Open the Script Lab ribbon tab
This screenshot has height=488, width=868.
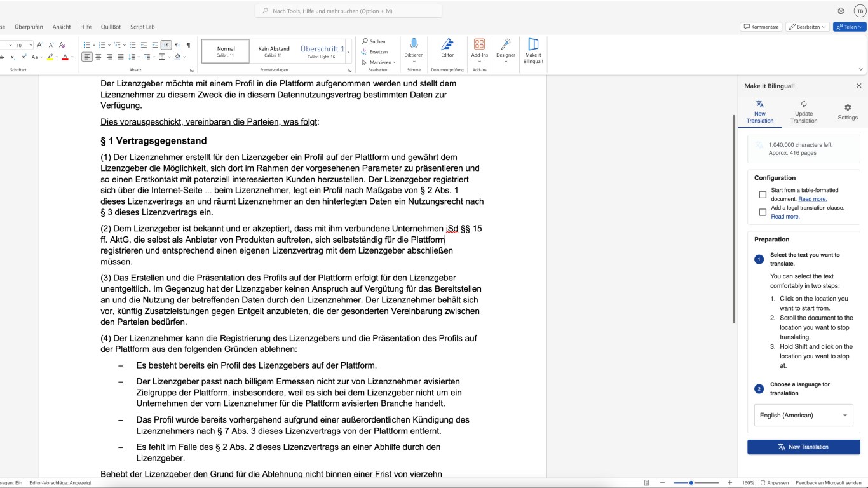[x=142, y=27]
